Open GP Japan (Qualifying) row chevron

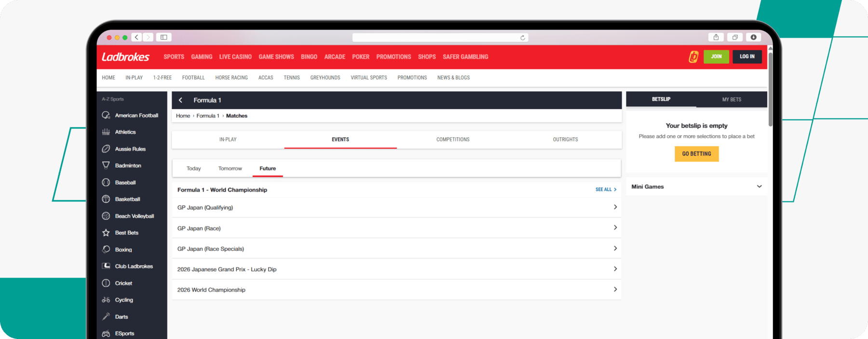(x=615, y=207)
